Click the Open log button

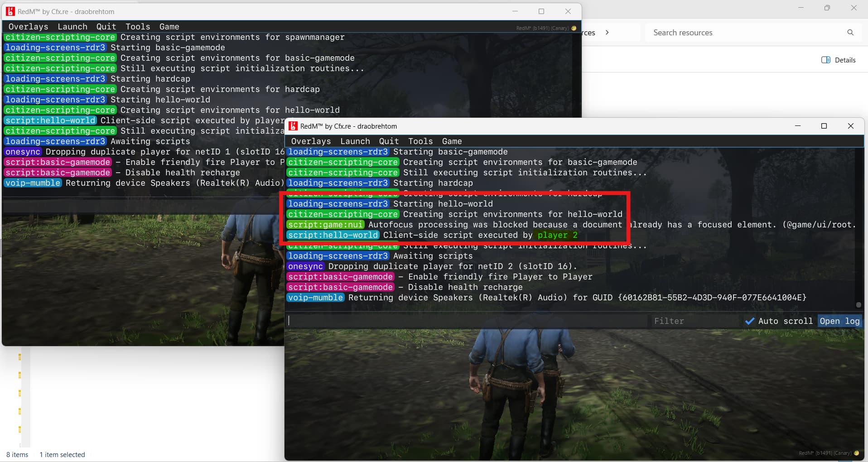click(x=839, y=321)
